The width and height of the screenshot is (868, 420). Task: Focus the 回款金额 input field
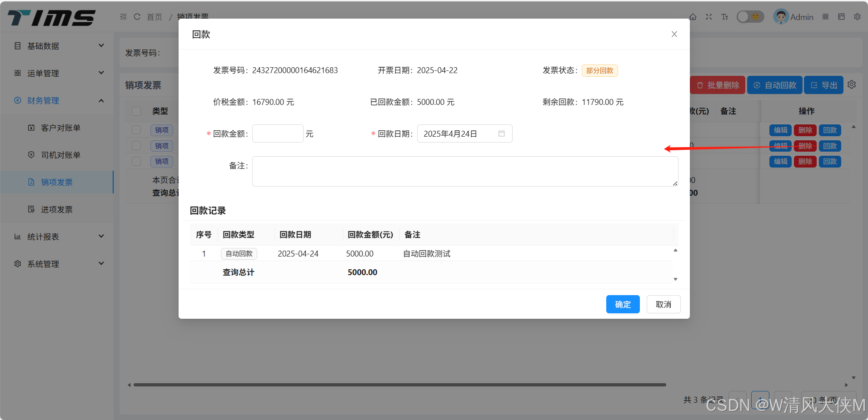(278, 133)
